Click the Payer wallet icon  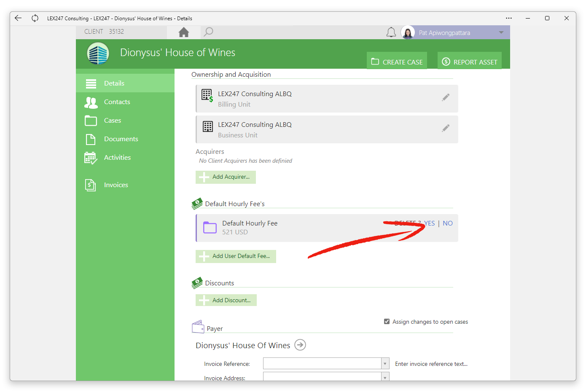click(x=198, y=327)
